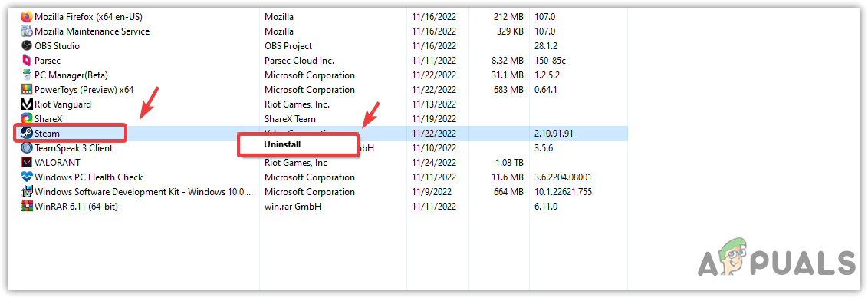The width and height of the screenshot is (868, 298).
Task: Select PowerToys (Preview) x64 in the list
Action: 84,89
